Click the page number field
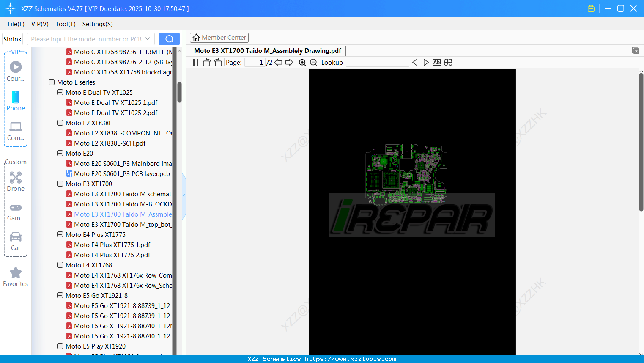The height and width of the screenshot is (363, 644). [255, 62]
